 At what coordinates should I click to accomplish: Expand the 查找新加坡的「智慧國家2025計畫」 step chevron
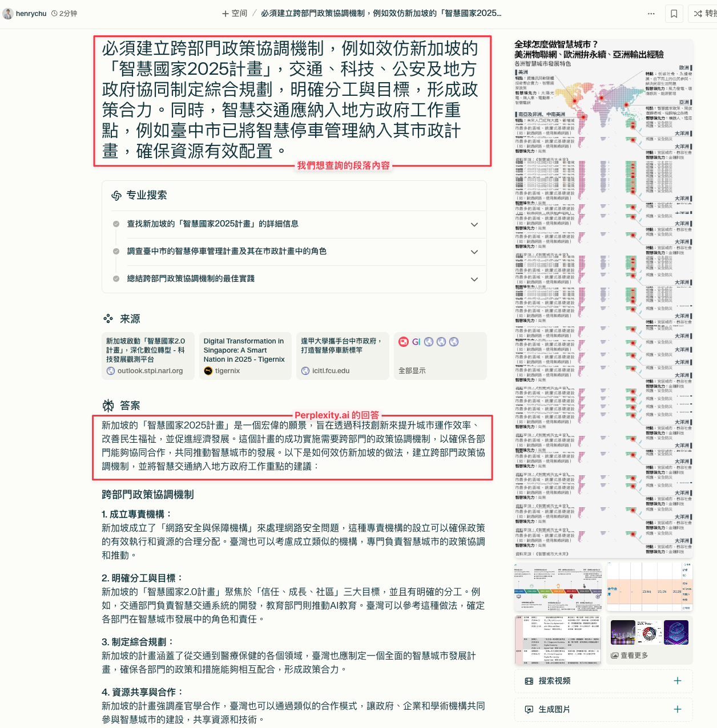(474, 225)
